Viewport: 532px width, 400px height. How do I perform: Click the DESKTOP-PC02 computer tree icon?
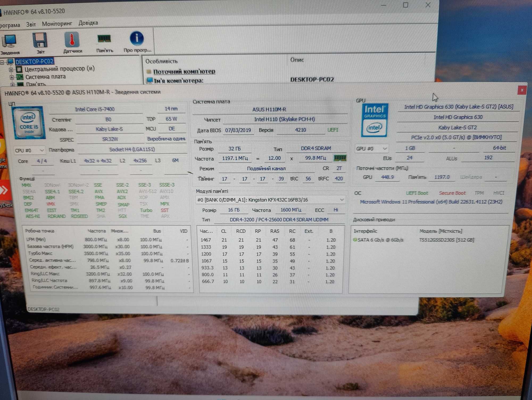10,62
